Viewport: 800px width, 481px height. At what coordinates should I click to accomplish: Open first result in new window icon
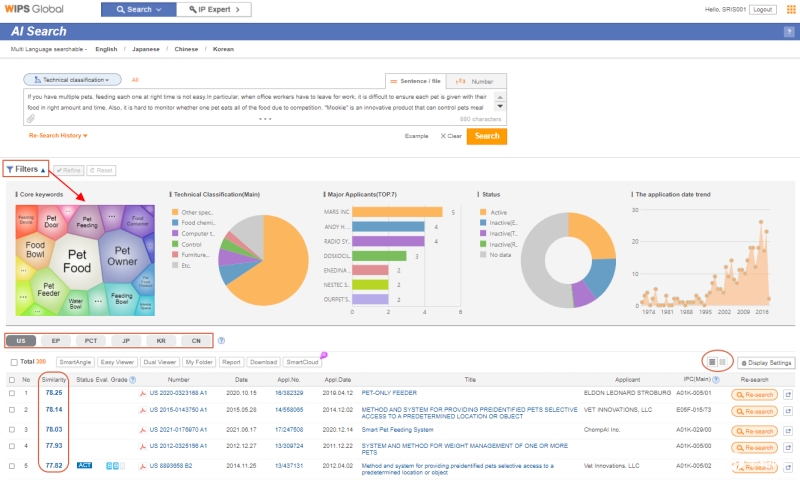788,394
